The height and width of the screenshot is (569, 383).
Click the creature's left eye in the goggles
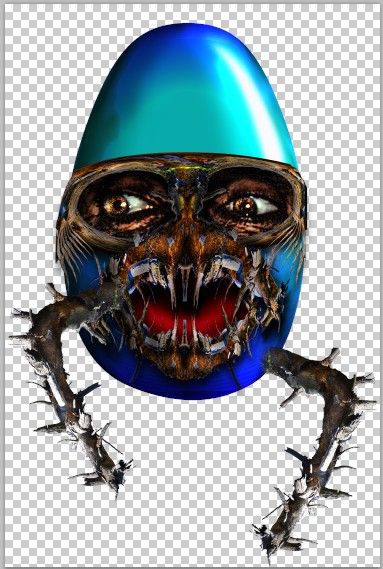point(129,206)
